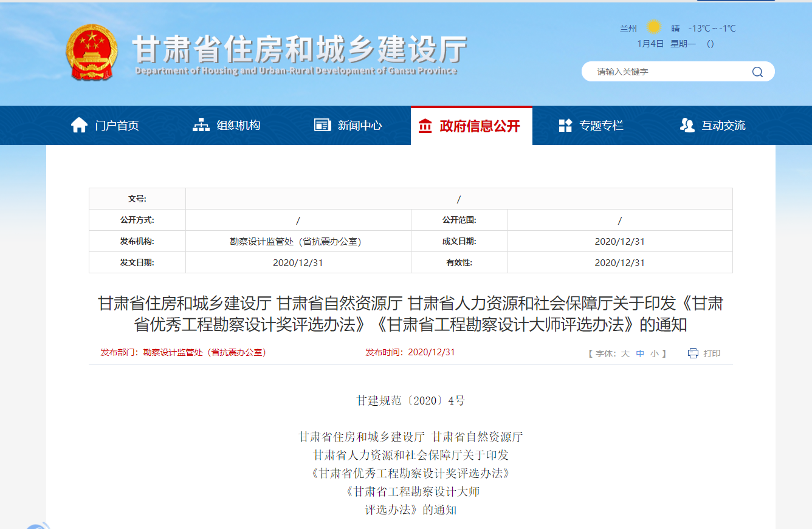Open 组织机构 via its org-chart icon
The width and height of the screenshot is (812, 529).
tap(201, 125)
